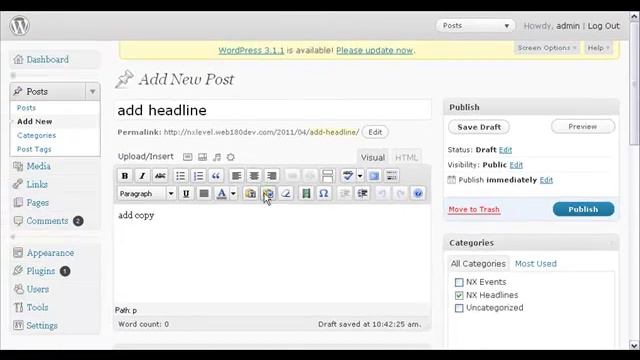Uncheck the NX Headlines category
This screenshot has height=360, width=640.
tap(459, 295)
